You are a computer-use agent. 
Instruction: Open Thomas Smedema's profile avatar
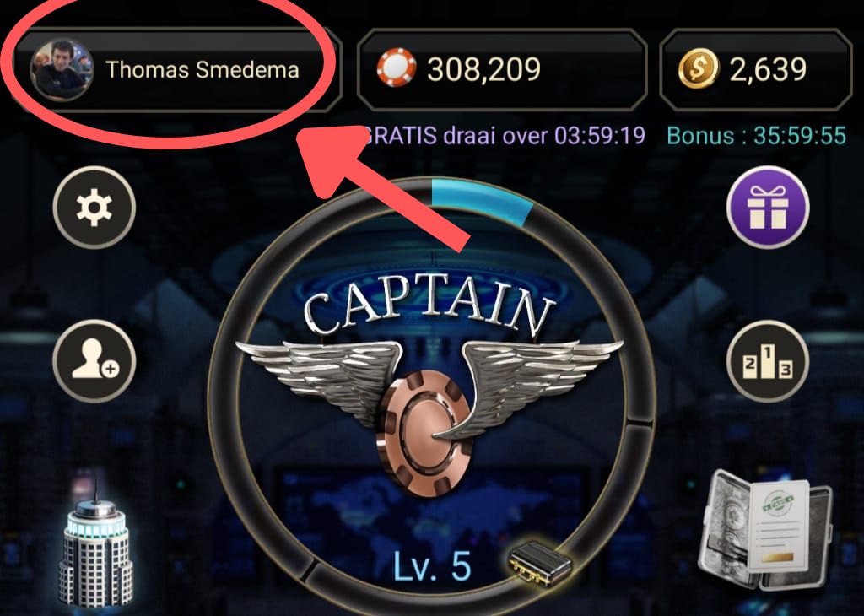62,70
